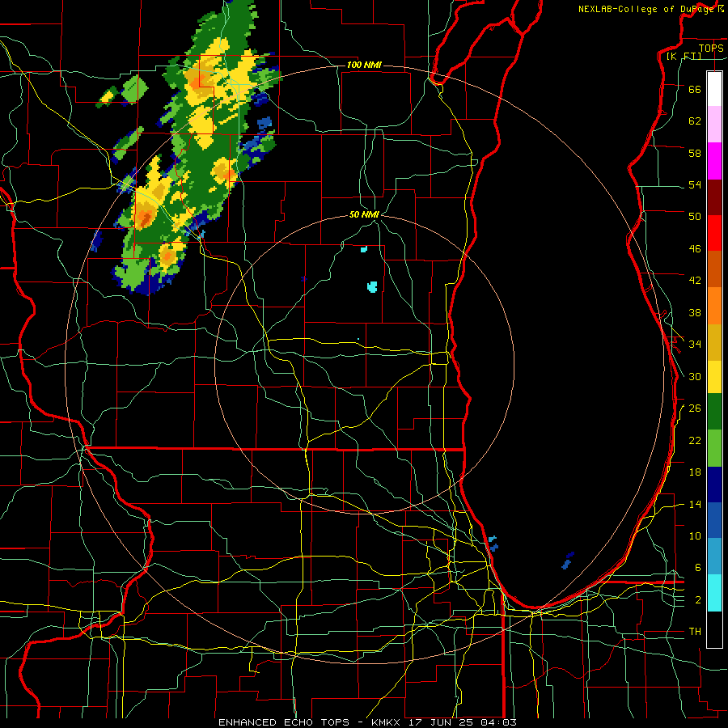Click the legend value "58"
Viewport: 728px width, 728px height.
coord(695,153)
